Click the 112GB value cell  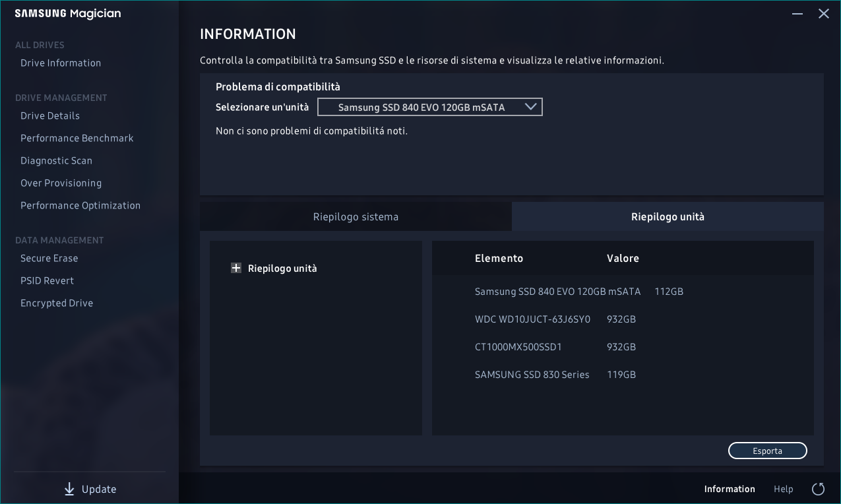(669, 291)
